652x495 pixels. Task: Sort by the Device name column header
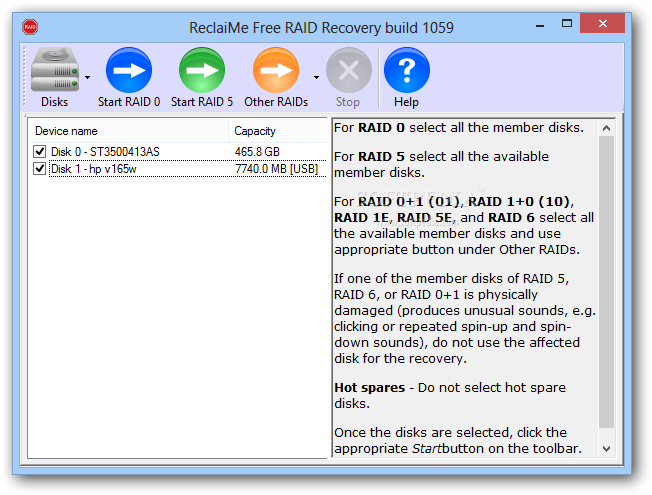tap(128, 131)
